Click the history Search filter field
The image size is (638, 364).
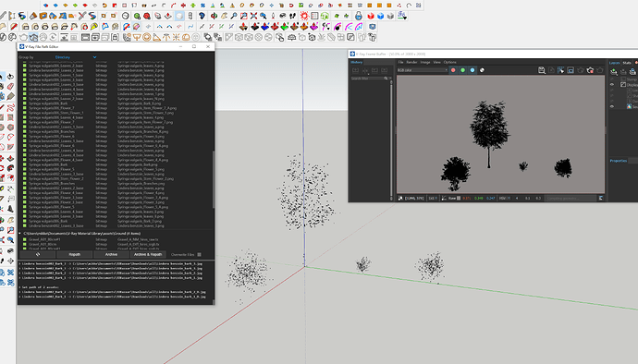367,79
